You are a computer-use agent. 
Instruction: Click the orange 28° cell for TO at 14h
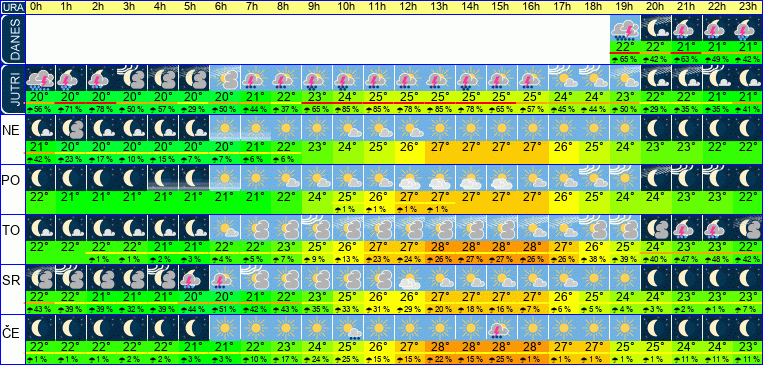click(x=470, y=246)
